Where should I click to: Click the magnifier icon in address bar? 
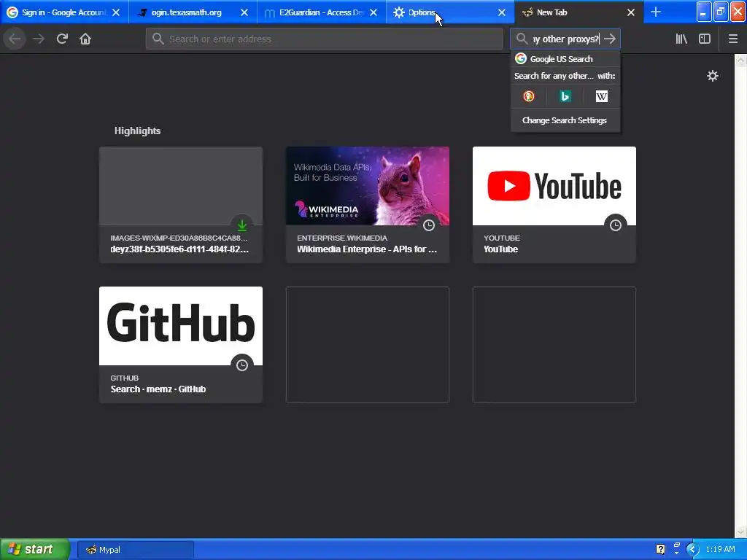click(158, 39)
